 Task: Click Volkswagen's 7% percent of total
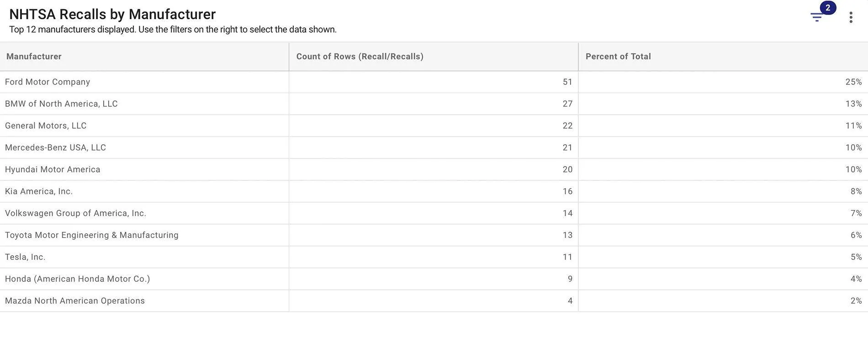point(856,213)
